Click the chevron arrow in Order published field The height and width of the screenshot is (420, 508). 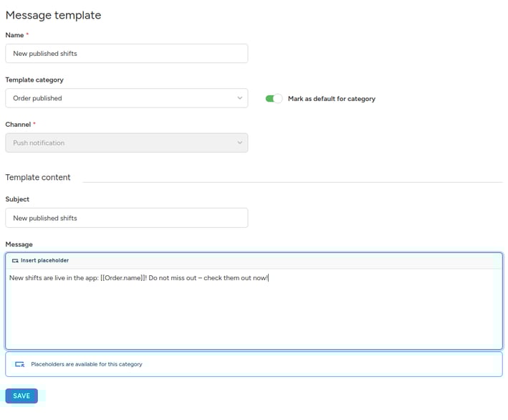click(x=239, y=98)
